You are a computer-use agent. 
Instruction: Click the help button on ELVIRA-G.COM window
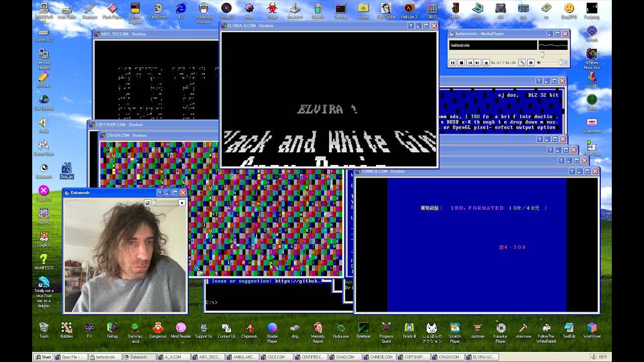click(x=411, y=26)
